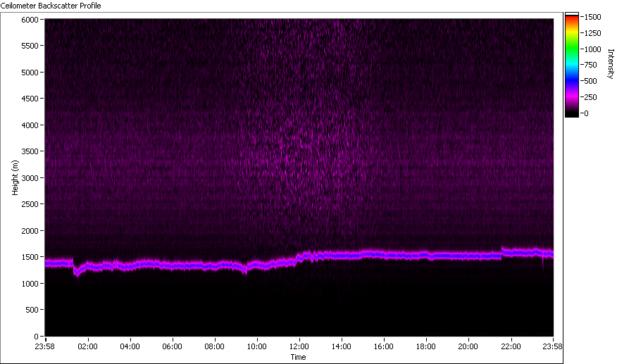
Task: Click the '02:00' time axis label
Action: 87,346
